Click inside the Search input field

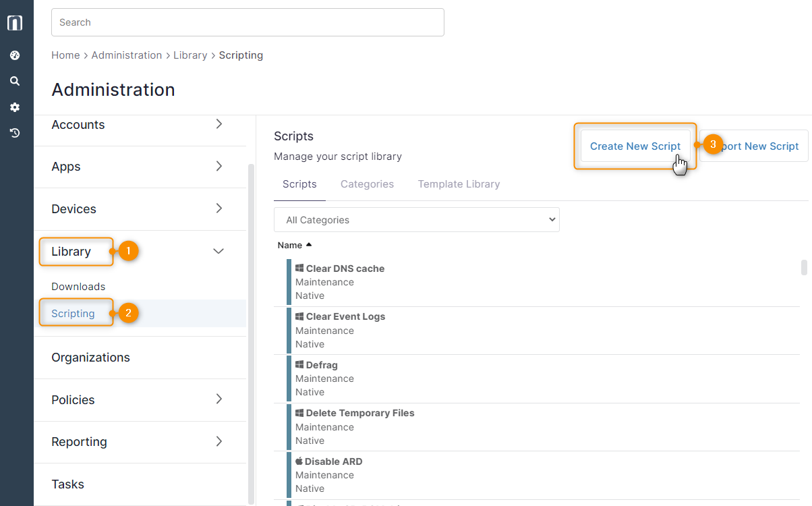pos(248,22)
